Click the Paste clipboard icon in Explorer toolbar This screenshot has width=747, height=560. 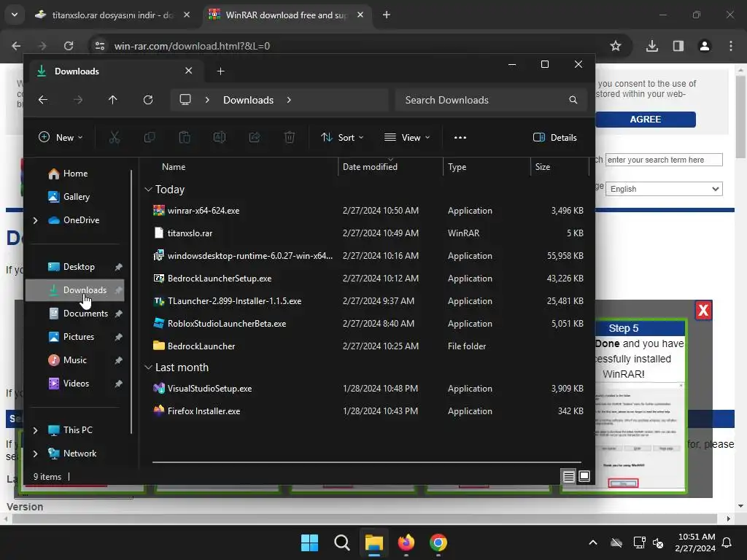[x=185, y=138]
